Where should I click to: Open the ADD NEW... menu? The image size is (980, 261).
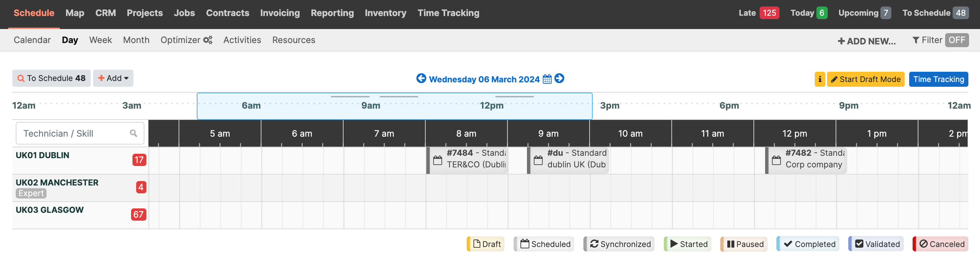pos(866,41)
